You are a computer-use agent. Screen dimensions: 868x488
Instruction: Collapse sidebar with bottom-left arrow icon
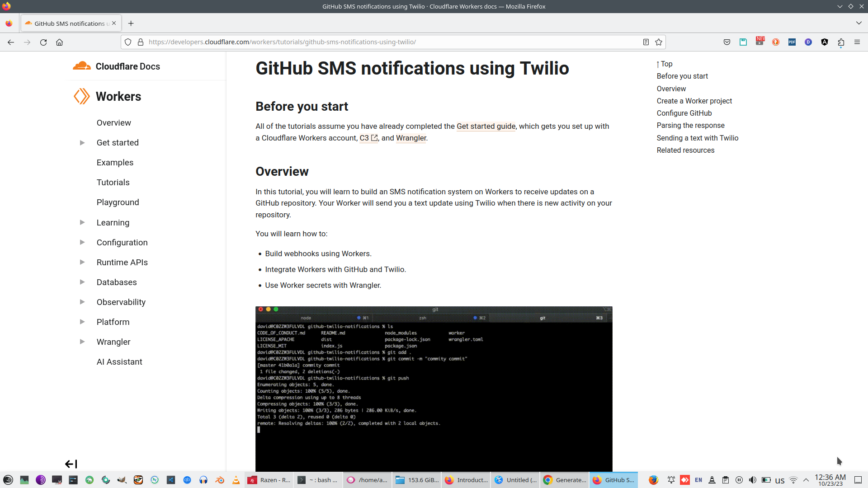(71, 464)
